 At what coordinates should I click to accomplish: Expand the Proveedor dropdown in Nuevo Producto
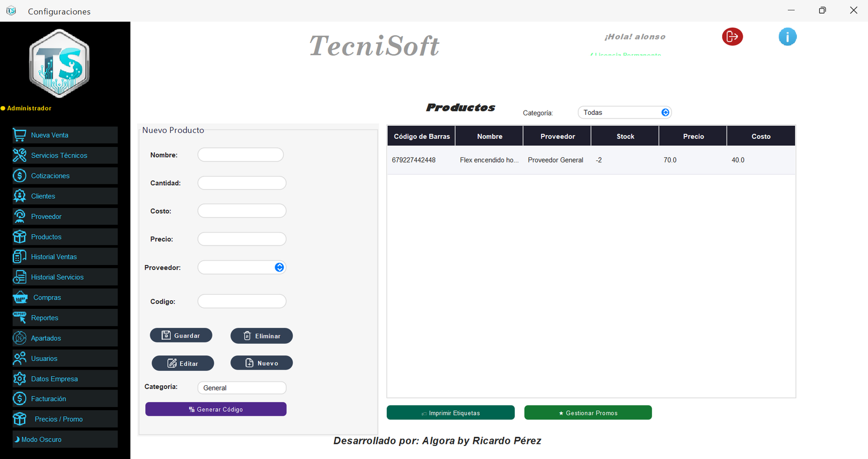click(x=279, y=267)
